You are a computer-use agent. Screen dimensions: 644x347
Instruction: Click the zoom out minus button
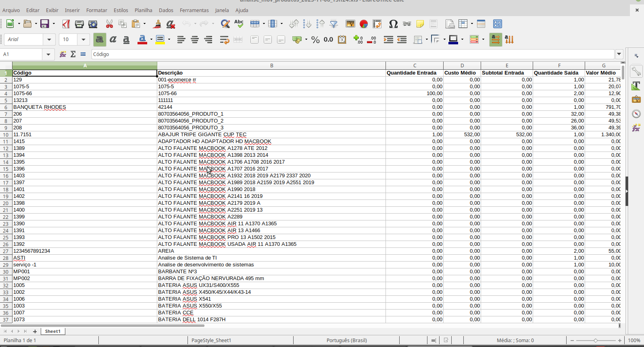[572, 341]
